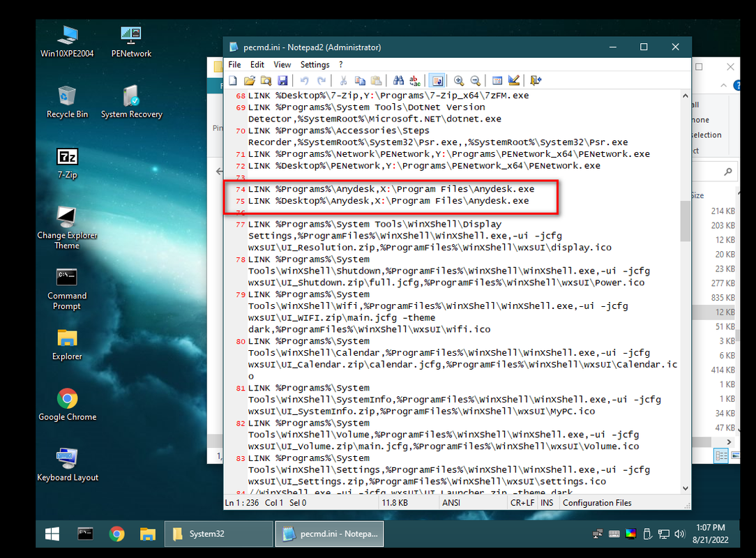Open the View menu in Notepad2
This screenshot has width=756, height=558.
click(x=282, y=65)
